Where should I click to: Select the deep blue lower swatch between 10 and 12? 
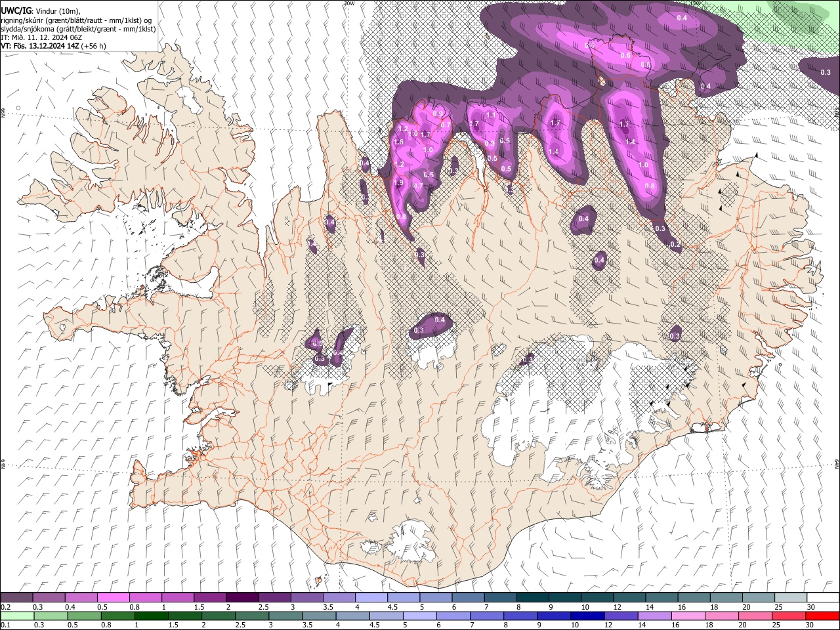tap(587, 616)
